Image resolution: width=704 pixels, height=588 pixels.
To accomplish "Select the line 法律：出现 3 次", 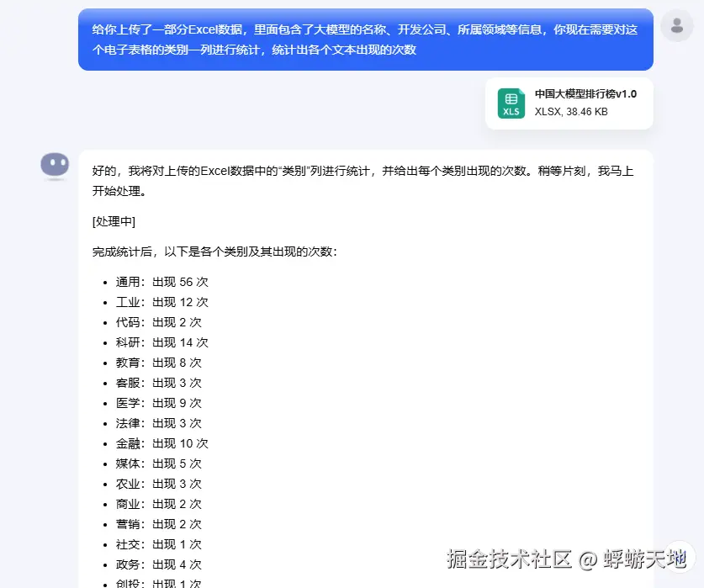I will click(158, 424).
